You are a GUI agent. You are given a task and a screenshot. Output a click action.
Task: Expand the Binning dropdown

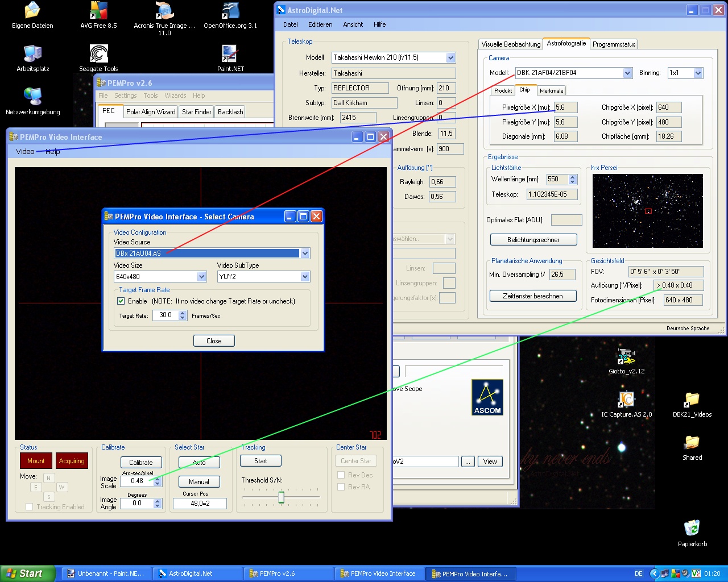(698, 73)
